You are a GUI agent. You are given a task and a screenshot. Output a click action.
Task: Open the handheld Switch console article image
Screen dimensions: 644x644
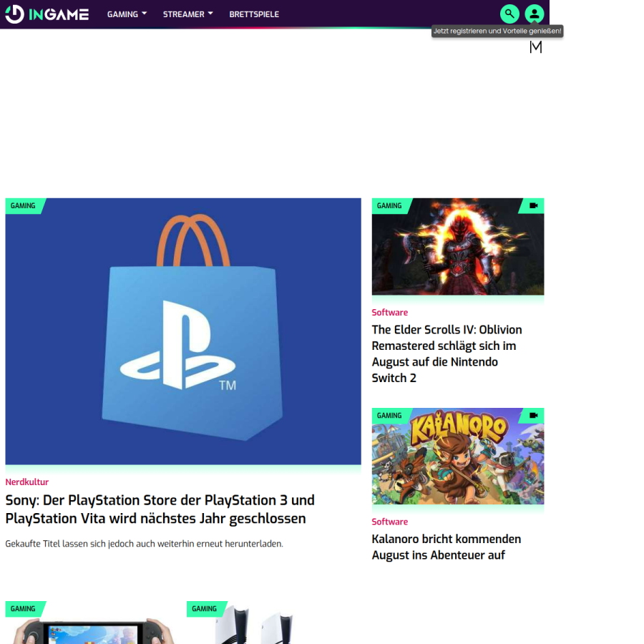pyautogui.click(x=91, y=623)
